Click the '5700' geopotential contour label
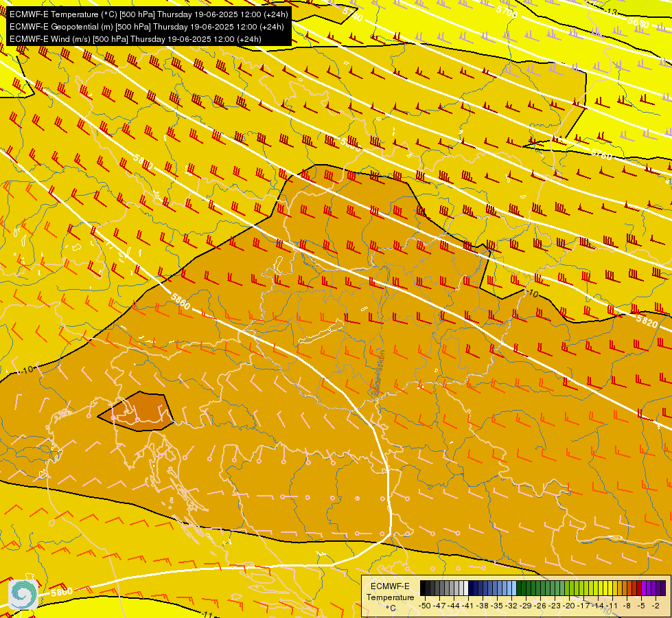672x618 pixels. tap(507, 12)
